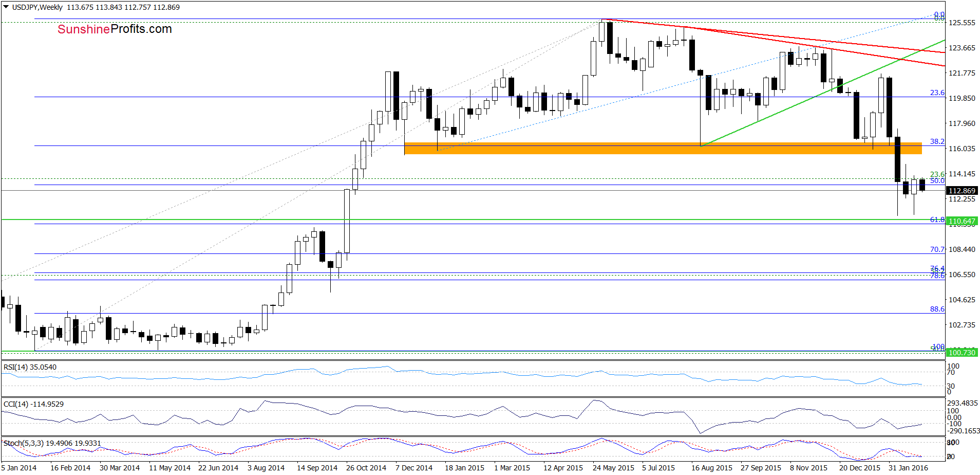Click the 27 Sep 2015 date label
The width and height of the screenshot is (980, 475).
point(761,468)
